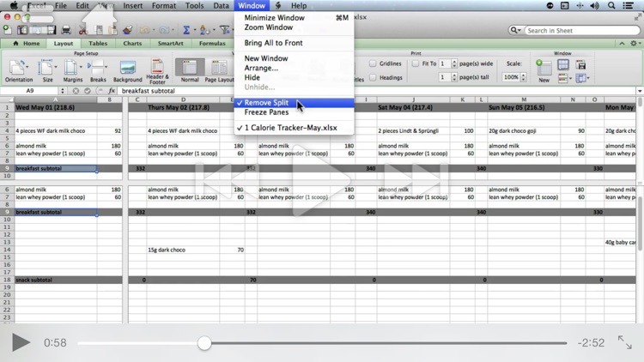Switch to the Charts ribbon tab
Image resolution: width=644 pixels, height=362 pixels.
tap(132, 43)
